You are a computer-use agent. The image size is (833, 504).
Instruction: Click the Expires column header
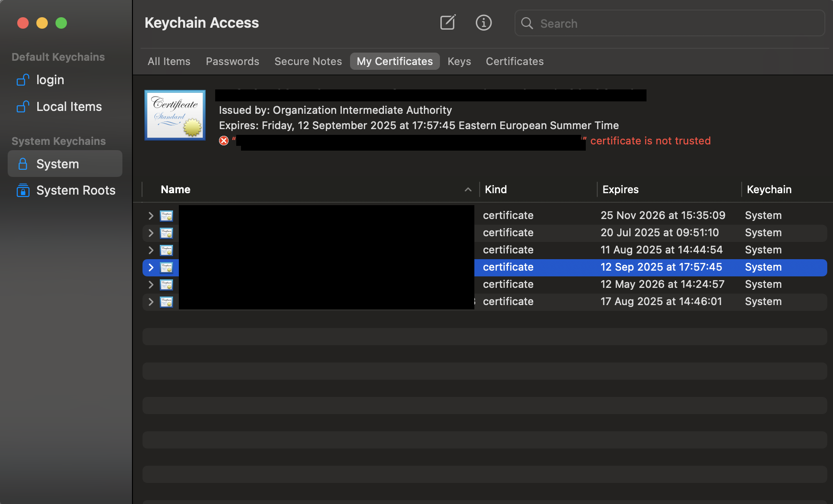point(620,189)
